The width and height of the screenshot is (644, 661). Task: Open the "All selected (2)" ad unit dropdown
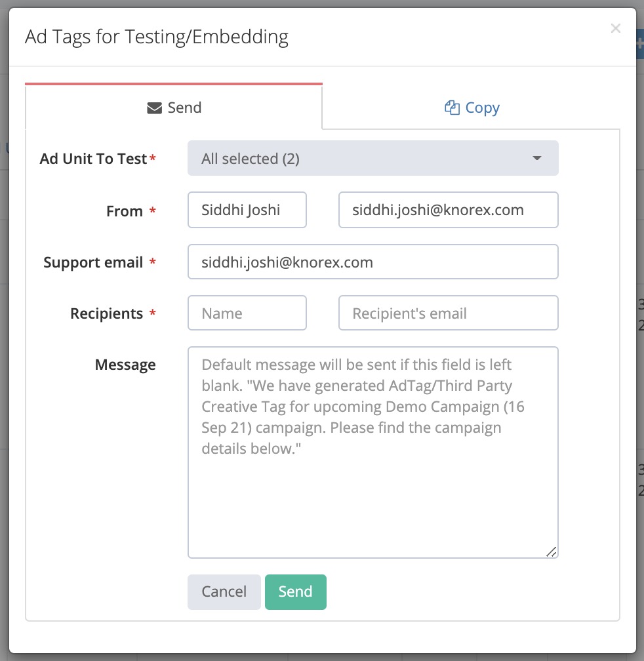[372, 159]
